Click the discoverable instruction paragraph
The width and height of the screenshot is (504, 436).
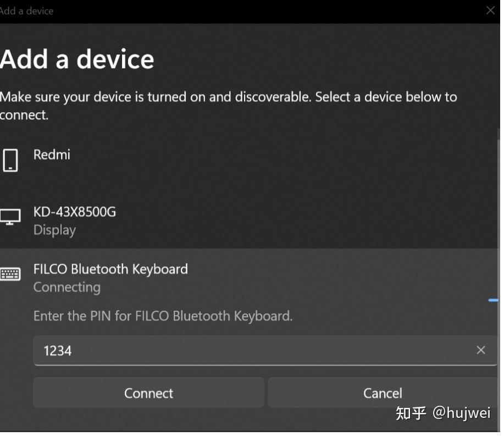tap(228, 106)
